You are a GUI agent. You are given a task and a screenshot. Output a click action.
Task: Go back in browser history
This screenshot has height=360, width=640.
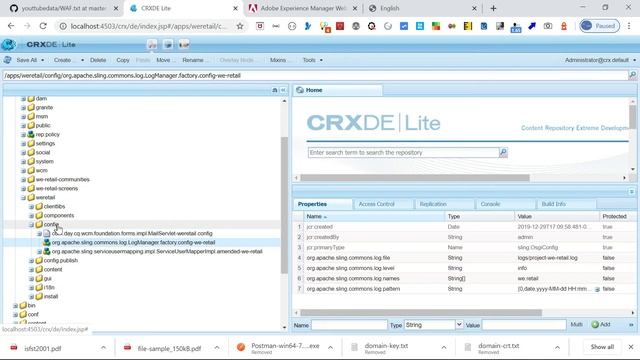[11, 26]
